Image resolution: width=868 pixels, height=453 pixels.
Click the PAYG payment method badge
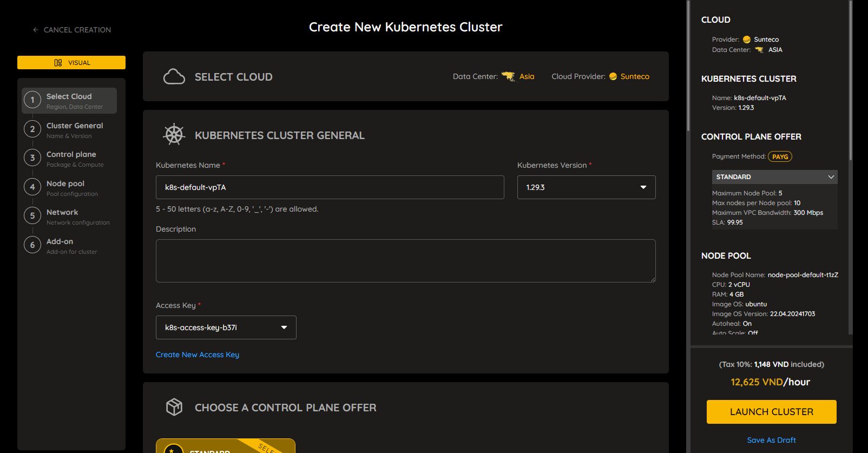point(780,156)
